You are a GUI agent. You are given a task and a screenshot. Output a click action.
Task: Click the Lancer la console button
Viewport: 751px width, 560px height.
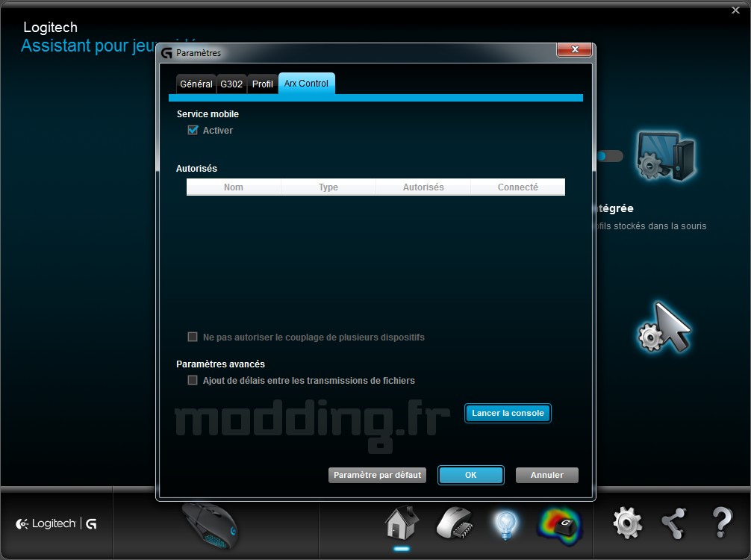[x=508, y=413]
